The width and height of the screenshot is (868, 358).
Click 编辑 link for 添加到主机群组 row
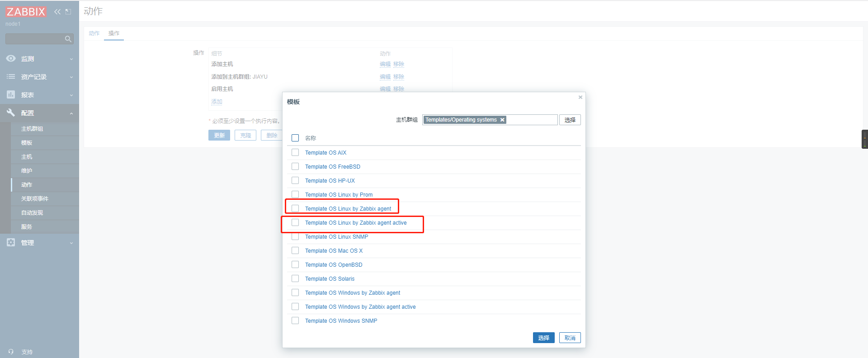coord(385,77)
